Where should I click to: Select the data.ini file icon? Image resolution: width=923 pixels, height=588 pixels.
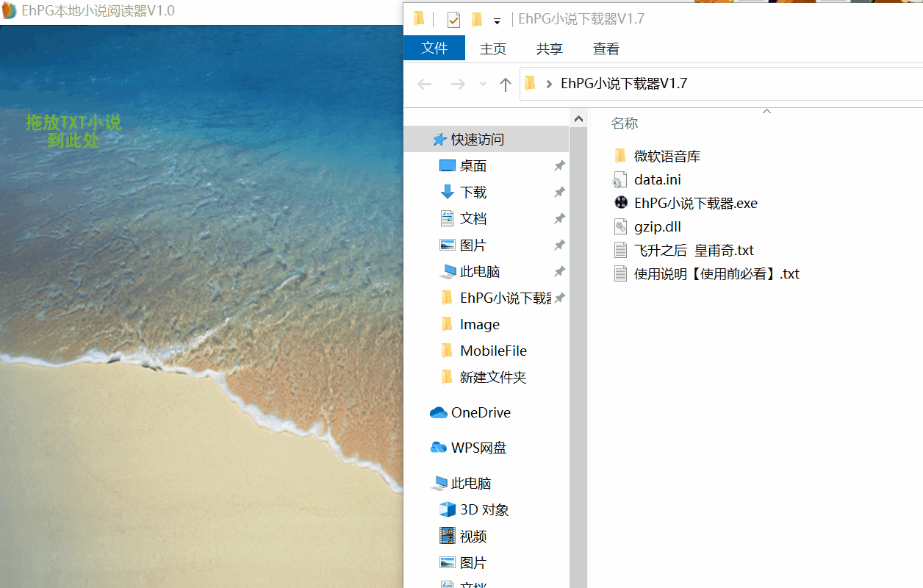point(620,180)
